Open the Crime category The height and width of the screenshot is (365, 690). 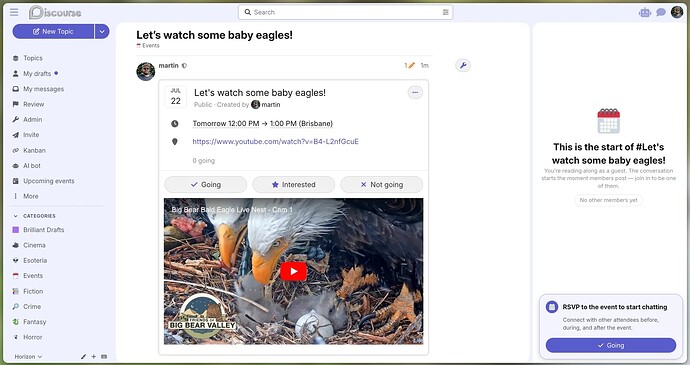(x=32, y=306)
